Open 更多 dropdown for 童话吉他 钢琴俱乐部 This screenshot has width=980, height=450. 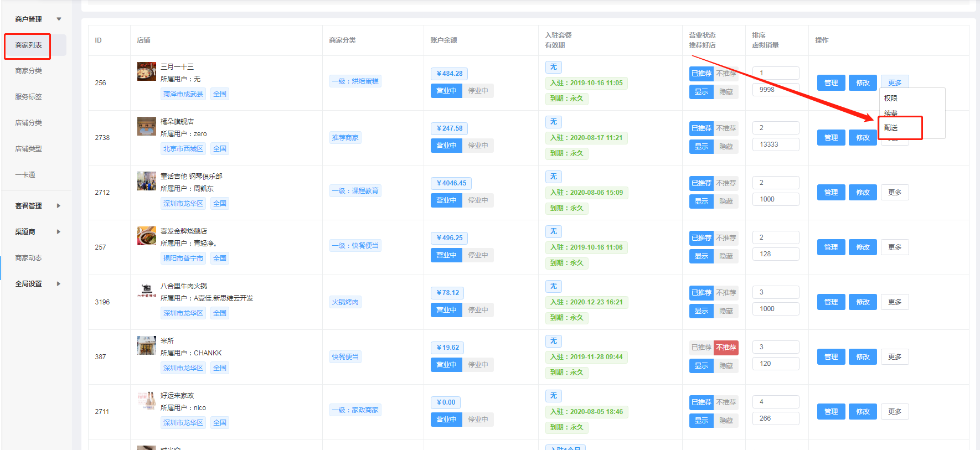pyautogui.click(x=895, y=193)
